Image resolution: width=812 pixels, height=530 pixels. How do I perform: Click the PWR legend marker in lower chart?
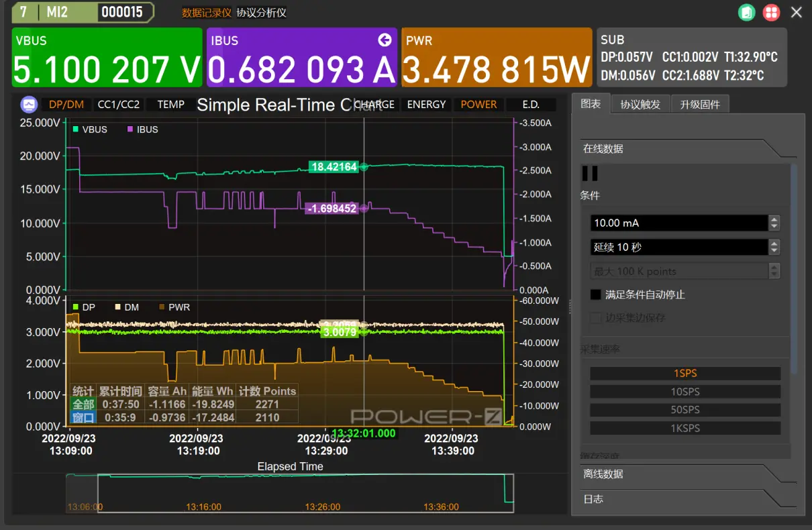162,307
